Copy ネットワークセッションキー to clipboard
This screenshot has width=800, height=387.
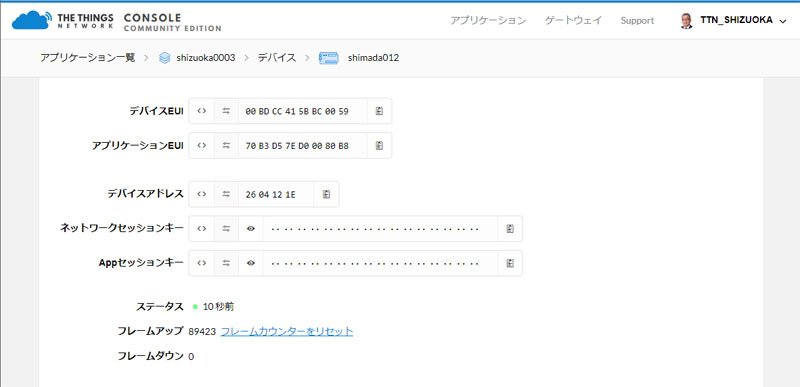(x=510, y=229)
